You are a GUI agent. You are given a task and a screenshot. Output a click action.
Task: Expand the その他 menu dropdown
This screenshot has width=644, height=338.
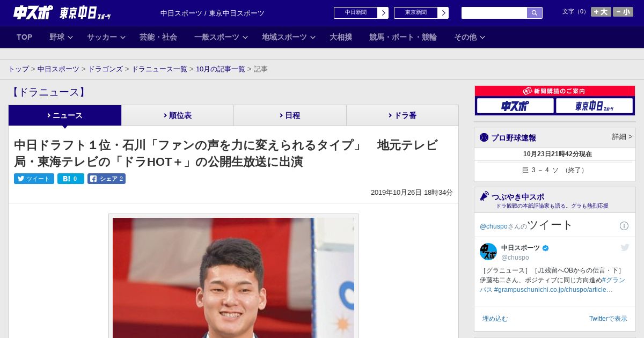tap(470, 37)
